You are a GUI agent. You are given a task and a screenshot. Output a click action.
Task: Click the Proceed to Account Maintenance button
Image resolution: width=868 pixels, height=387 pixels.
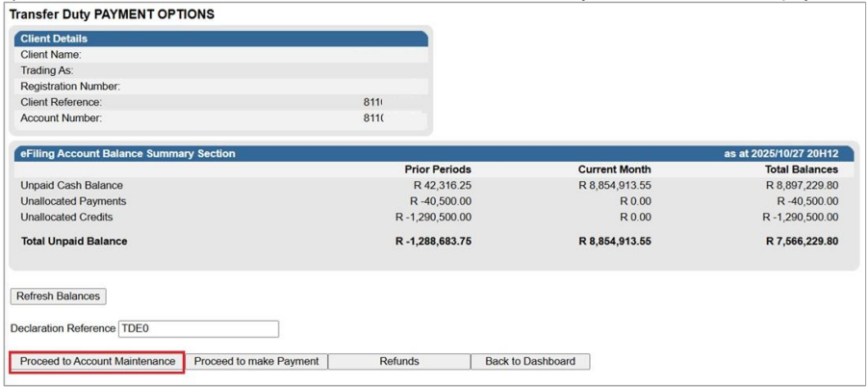click(x=96, y=361)
